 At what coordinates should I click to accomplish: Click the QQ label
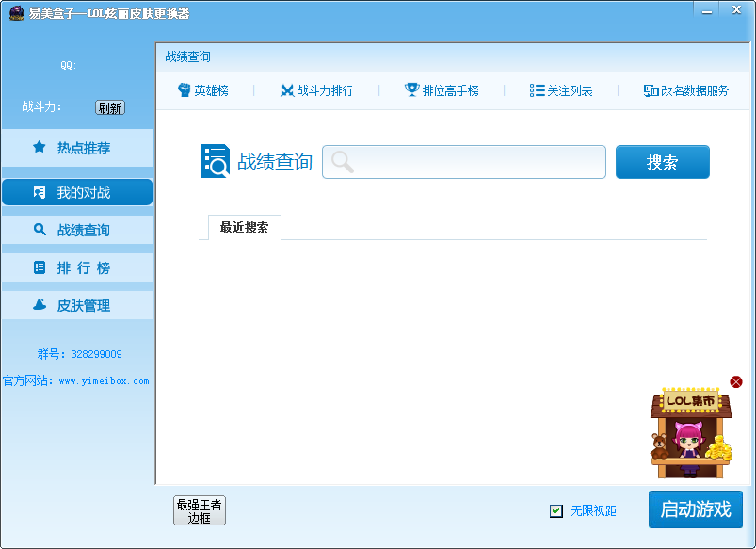[x=69, y=65]
